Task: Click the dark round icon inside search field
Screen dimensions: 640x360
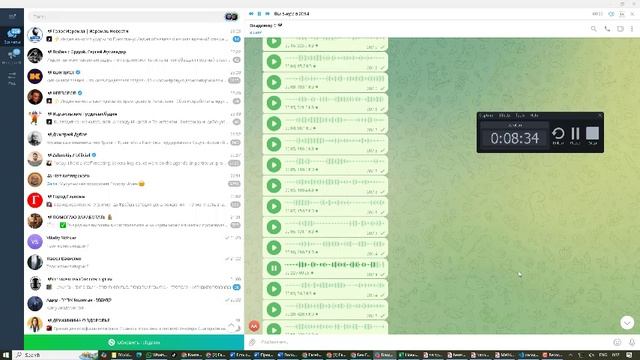Action: (x=231, y=17)
